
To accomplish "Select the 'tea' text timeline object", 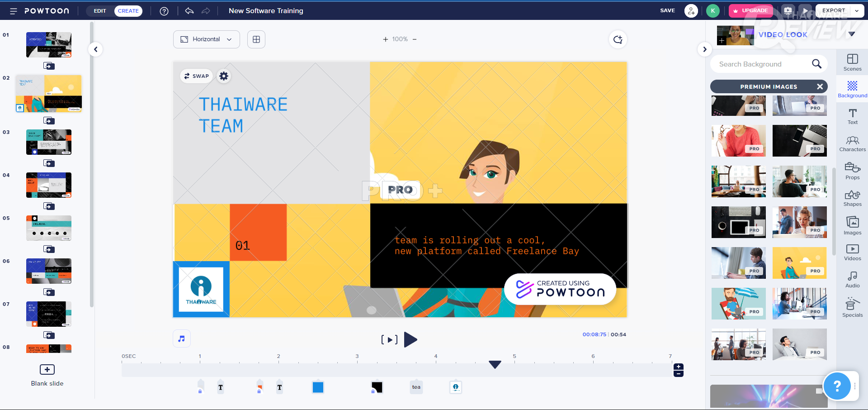I will click(x=416, y=387).
